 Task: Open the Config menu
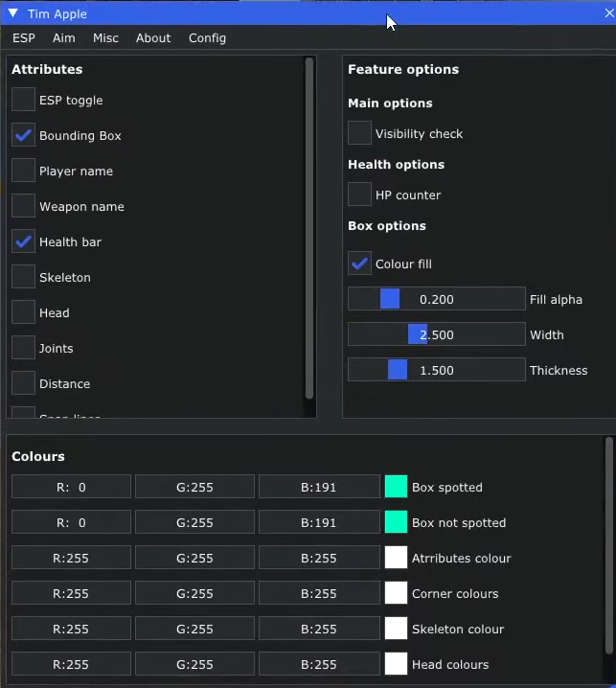point(207,38)
